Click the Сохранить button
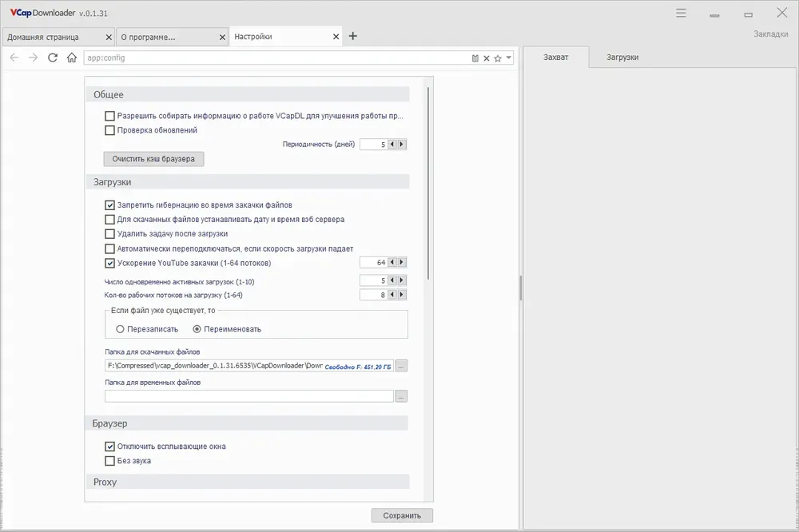The image size is (799, 532). (x=402, y=516)
